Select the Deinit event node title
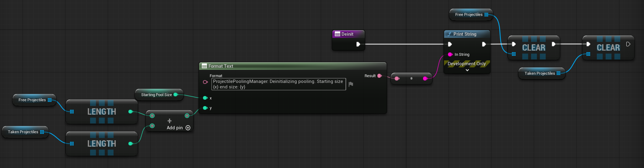The width and height of the screenshot is (644, 168). pyautogui.click(x=347, y=34)
